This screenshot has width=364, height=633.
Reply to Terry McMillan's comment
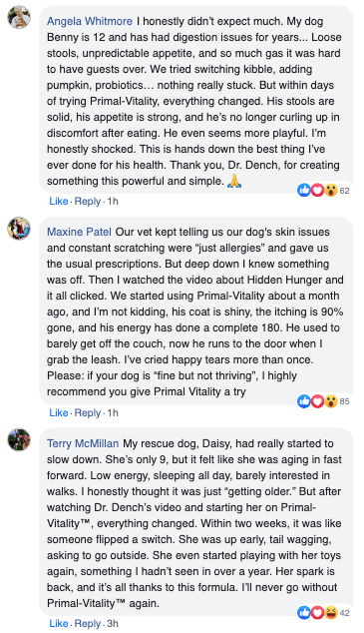pos(88,624)
